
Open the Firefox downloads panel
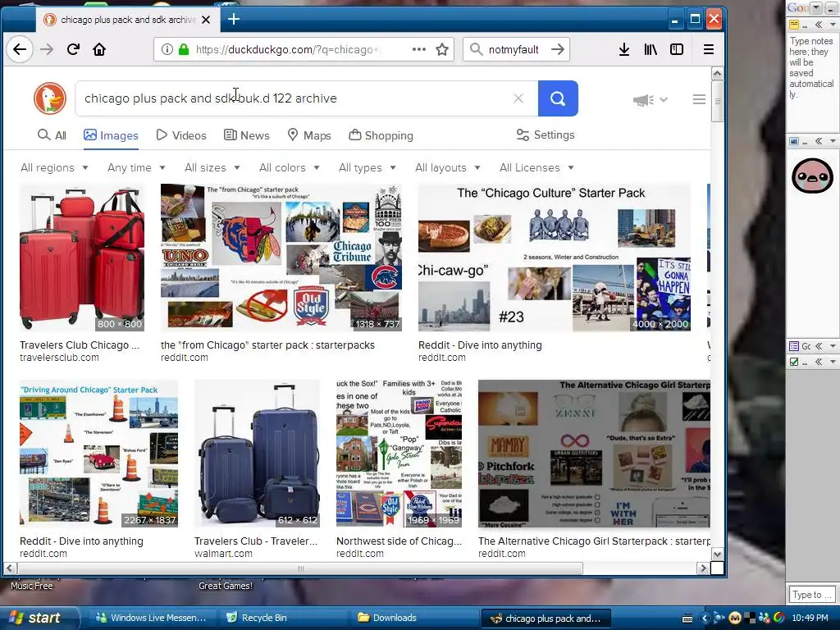click(624, 49)
